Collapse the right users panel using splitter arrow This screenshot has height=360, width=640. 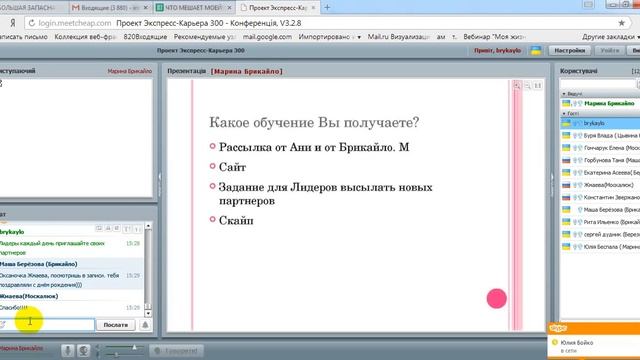pyautogui.click(x=552, y=177)
